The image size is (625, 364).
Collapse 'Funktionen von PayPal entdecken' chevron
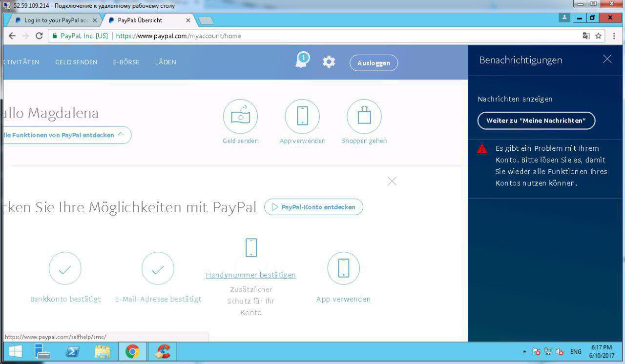pos(121,134)
